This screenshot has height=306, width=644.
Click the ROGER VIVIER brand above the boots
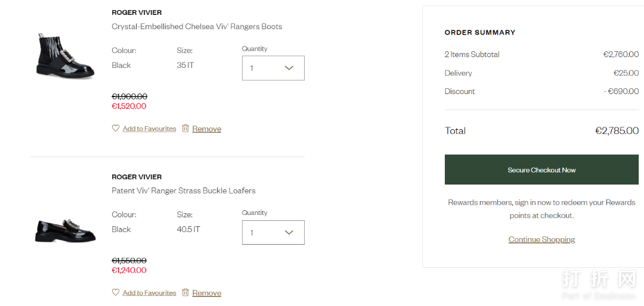click(137, 13)
